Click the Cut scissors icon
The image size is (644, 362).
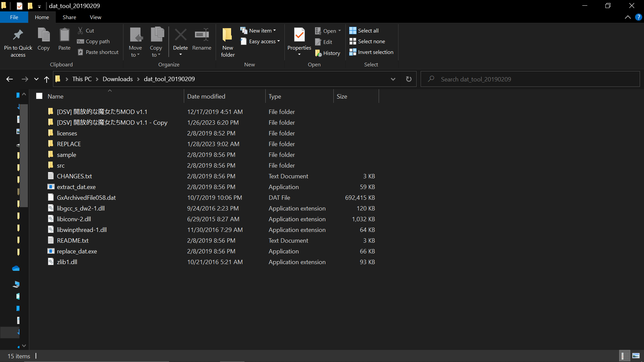coord(80,31)
